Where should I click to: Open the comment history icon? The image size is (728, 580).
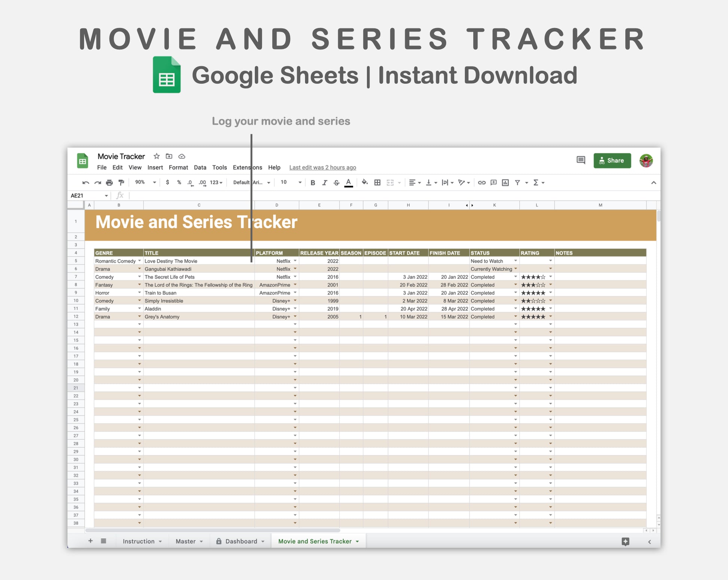click(x=581, y=160)
